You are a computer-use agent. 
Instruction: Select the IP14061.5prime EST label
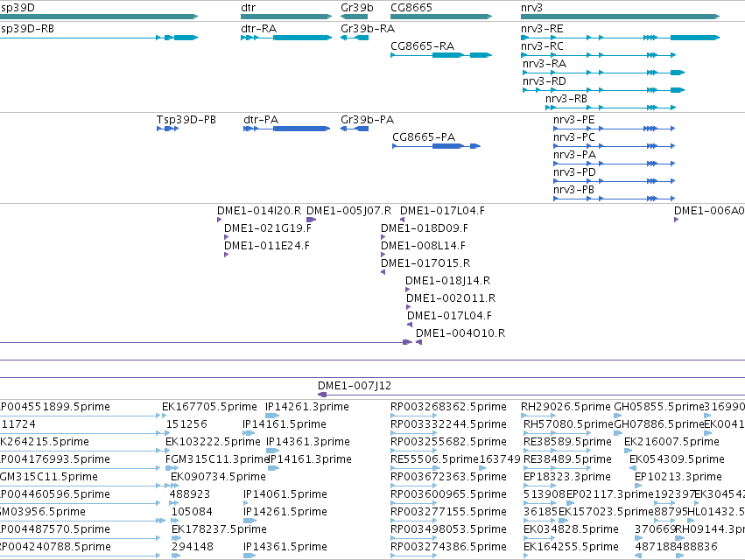click(285, 494)
